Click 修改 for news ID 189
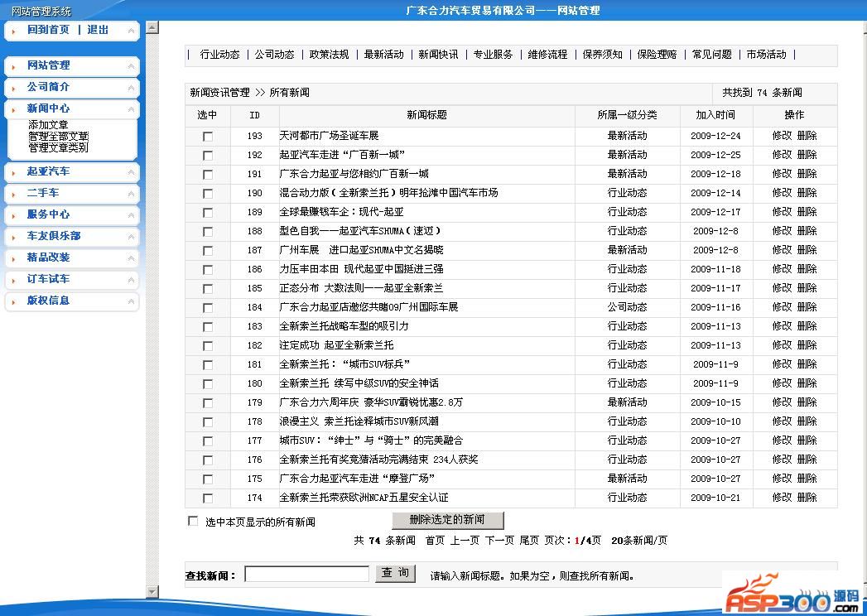Screen dimensions: 867x616 783,212
